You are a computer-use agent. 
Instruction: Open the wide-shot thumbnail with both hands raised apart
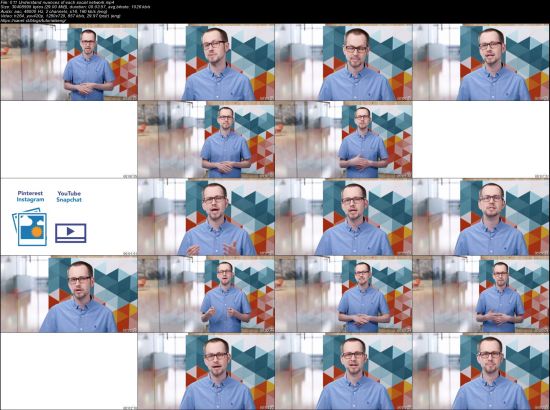coord(206,294)
